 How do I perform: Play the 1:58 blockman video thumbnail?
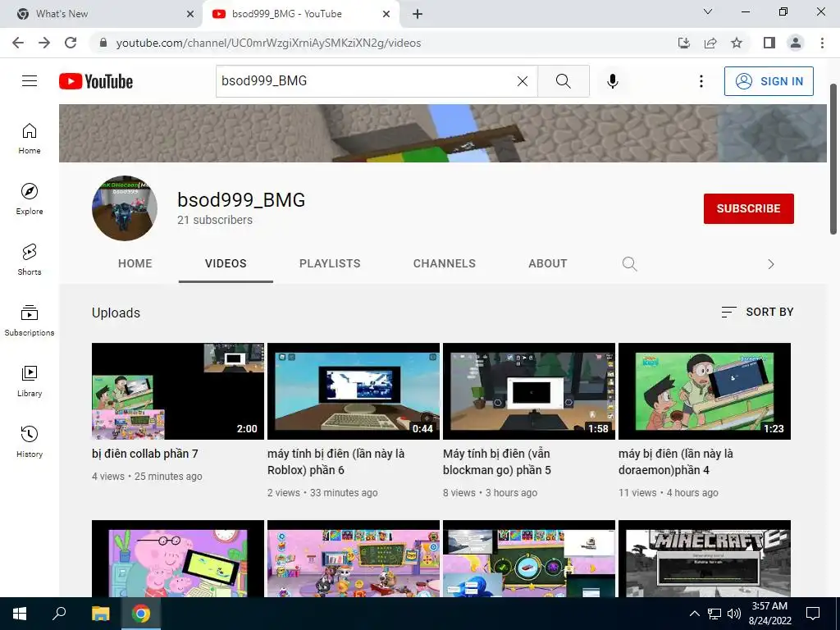(x=529, y=391)
